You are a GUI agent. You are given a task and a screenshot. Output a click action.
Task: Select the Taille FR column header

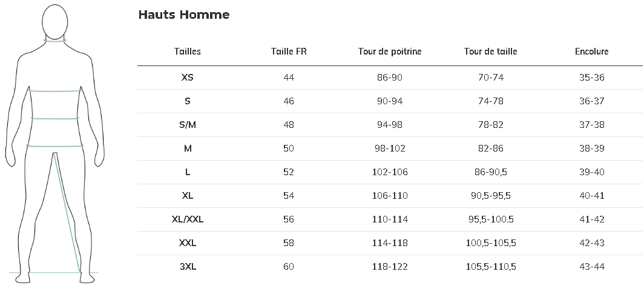(289, 52)
